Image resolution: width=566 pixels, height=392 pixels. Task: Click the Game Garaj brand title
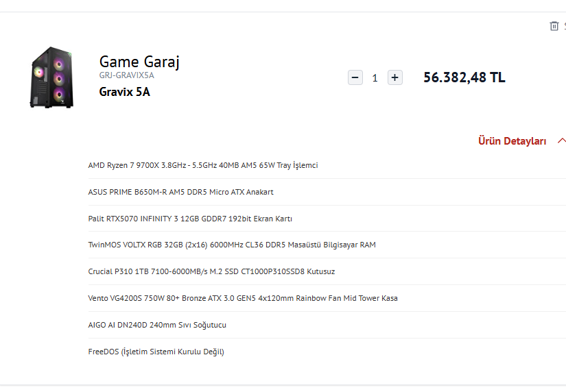139,62
